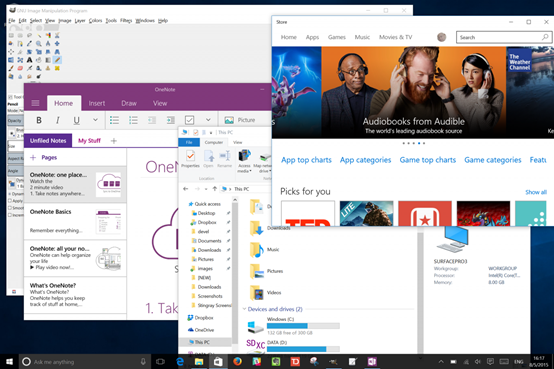Open the View tab in OneNote
This screenshot has width=554, height=369.
pos(160,103)
